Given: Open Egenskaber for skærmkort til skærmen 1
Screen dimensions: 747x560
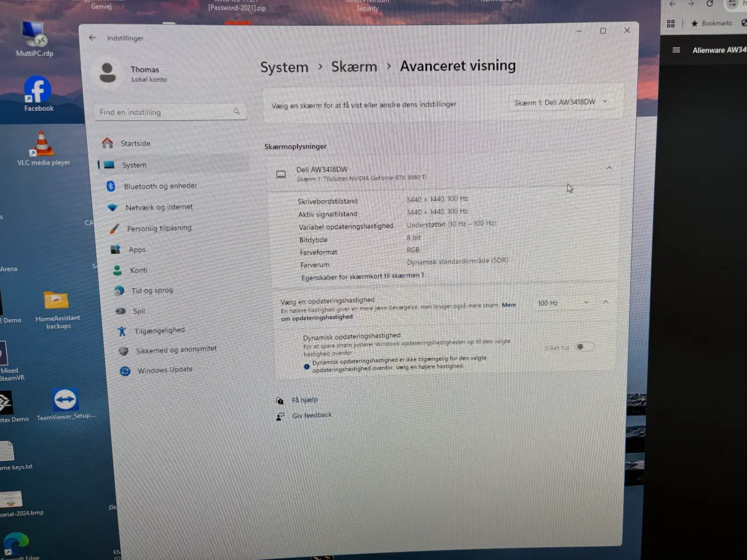Looking at the screenshot, I should [362, 276].
